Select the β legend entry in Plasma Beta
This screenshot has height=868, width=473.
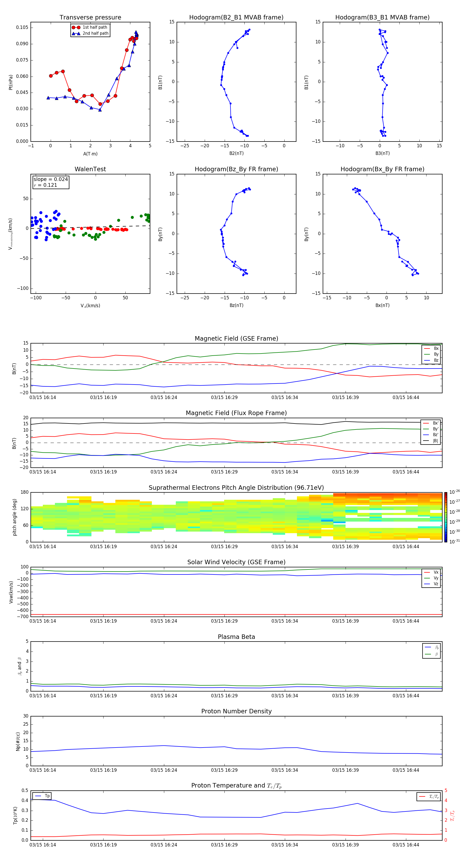[431, 654]
